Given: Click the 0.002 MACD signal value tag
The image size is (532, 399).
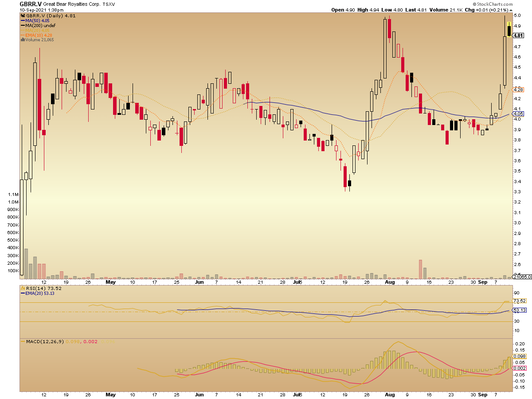Looking at the screenshot, I should pyautogui.click(x=519, y=368).
